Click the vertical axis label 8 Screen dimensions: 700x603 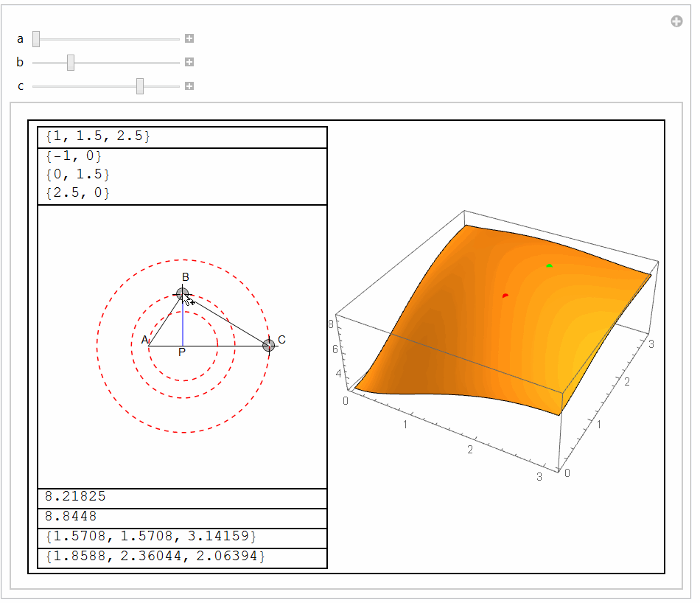click(331, 324)
